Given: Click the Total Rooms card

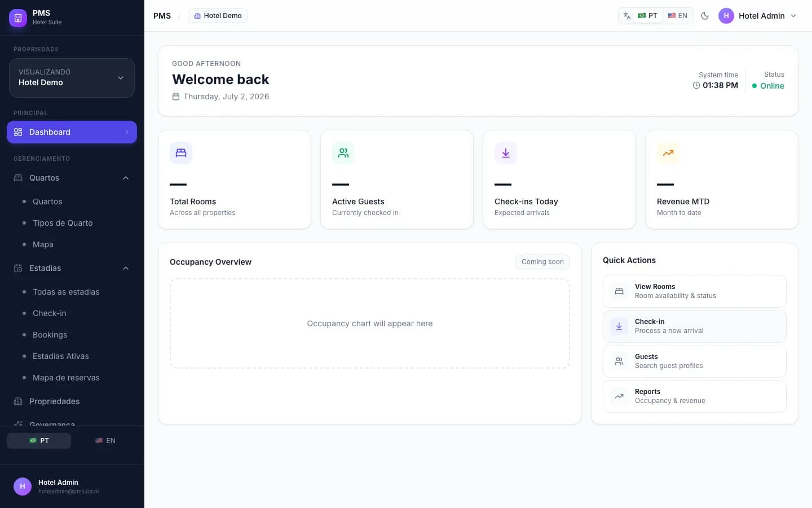Looking at the screenshot, I should pyautogui.click(x=235, y=179).
